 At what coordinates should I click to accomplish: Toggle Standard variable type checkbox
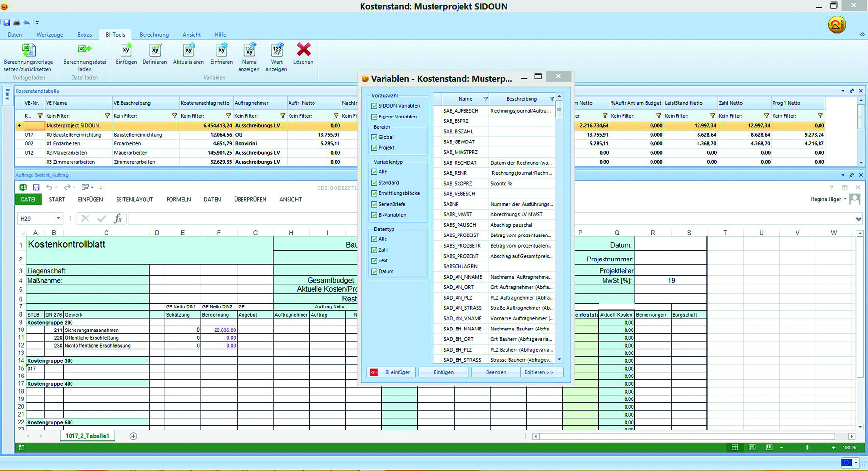pos(374,183)
